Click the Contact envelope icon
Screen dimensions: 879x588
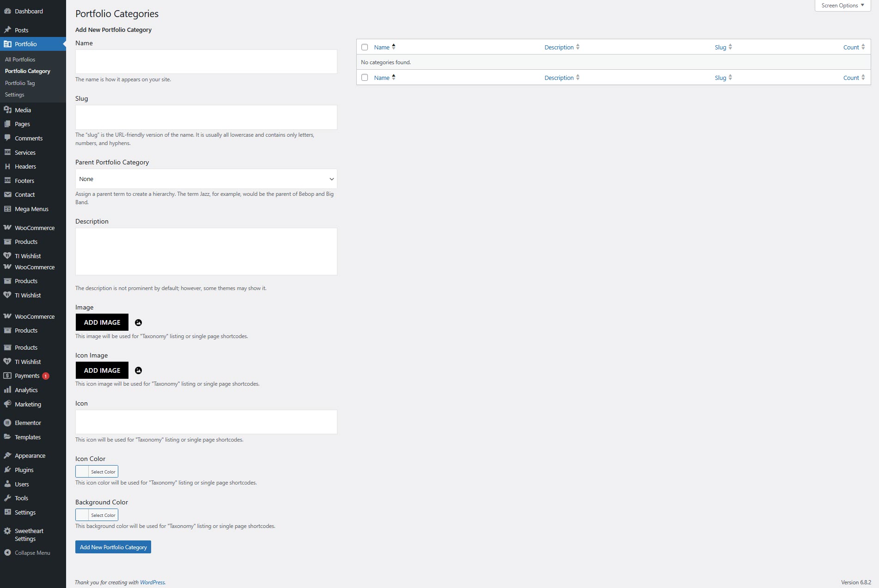[x=7, y=194]
